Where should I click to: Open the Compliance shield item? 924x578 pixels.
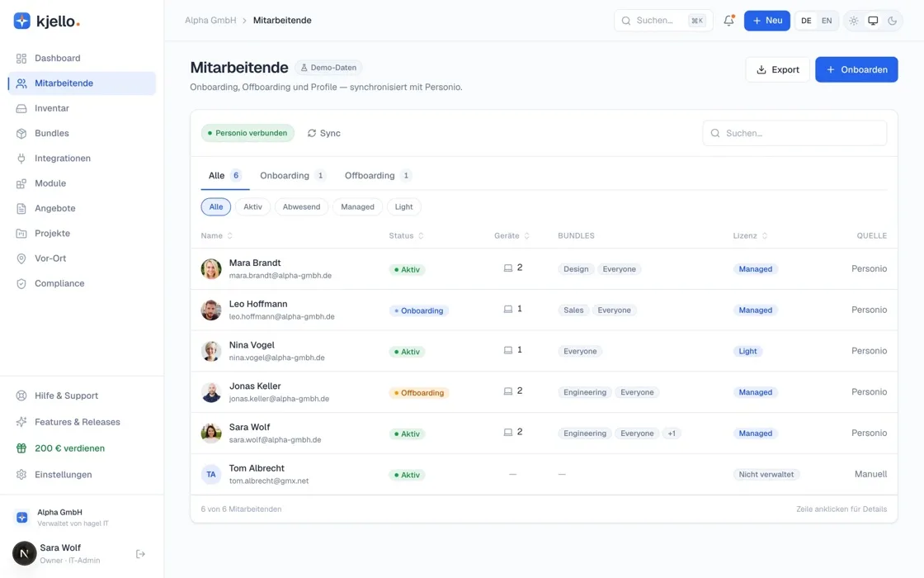[x=82, y=284]
